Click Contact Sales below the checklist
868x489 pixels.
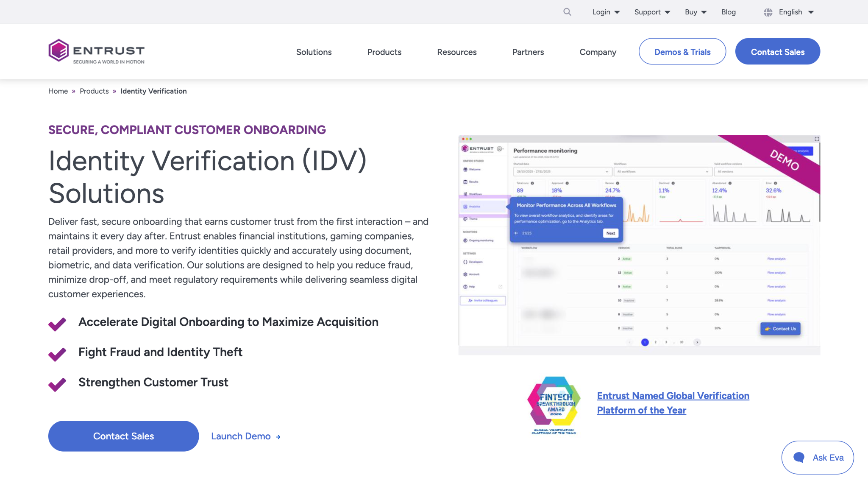click(123, 436)
